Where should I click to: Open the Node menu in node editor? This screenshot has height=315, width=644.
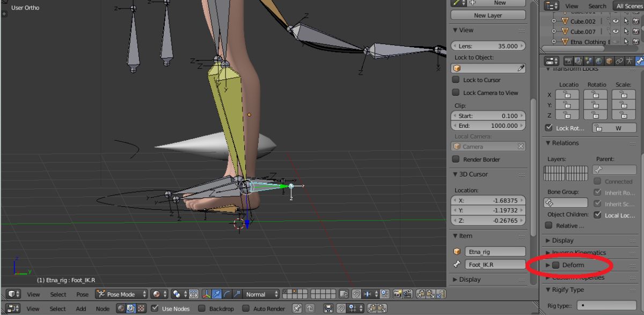pyautogui.click(x=102, y=309)
